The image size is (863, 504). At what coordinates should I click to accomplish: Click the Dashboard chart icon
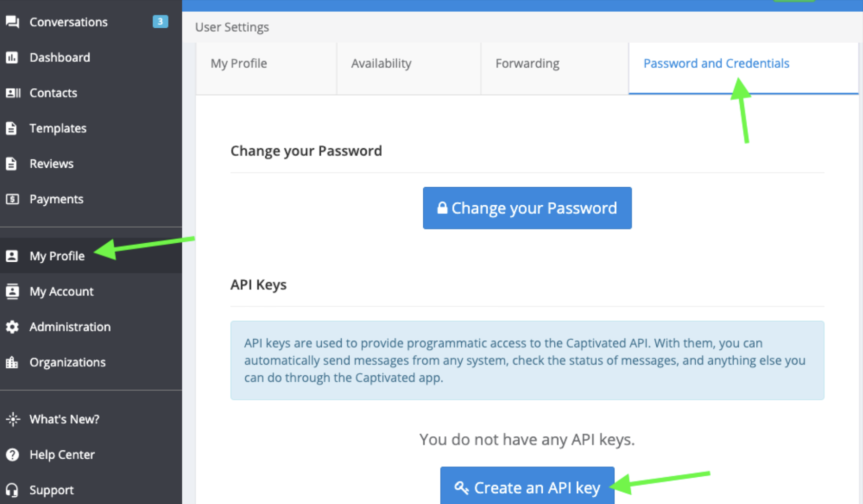point(12,58)
